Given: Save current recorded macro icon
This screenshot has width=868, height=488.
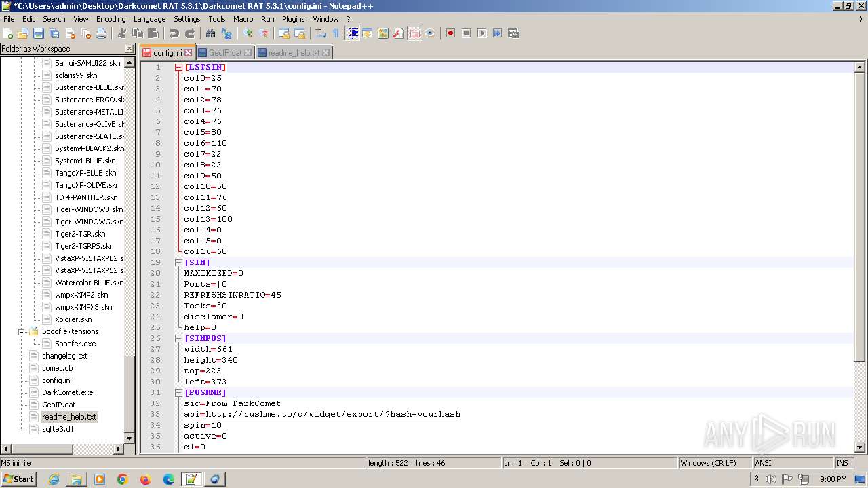Looking at the screenshot, I should coord(513,33).
